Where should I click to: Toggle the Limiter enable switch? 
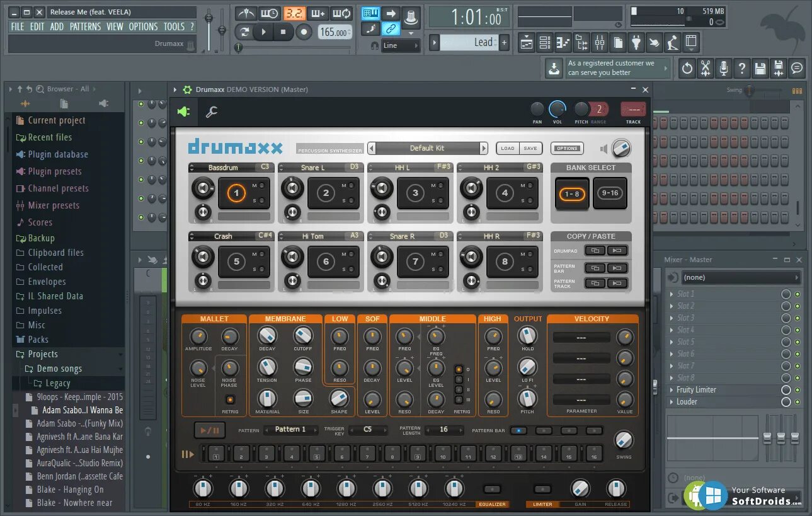[542, 489]
